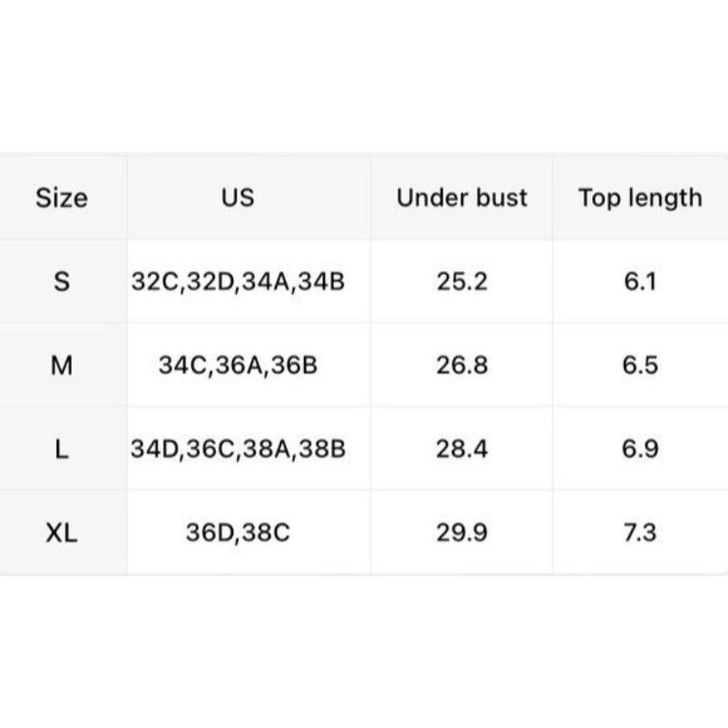Select the 32C,32D,34A,34B cell
The width and height of the screenshot is (728, 728).
(238, 282)
